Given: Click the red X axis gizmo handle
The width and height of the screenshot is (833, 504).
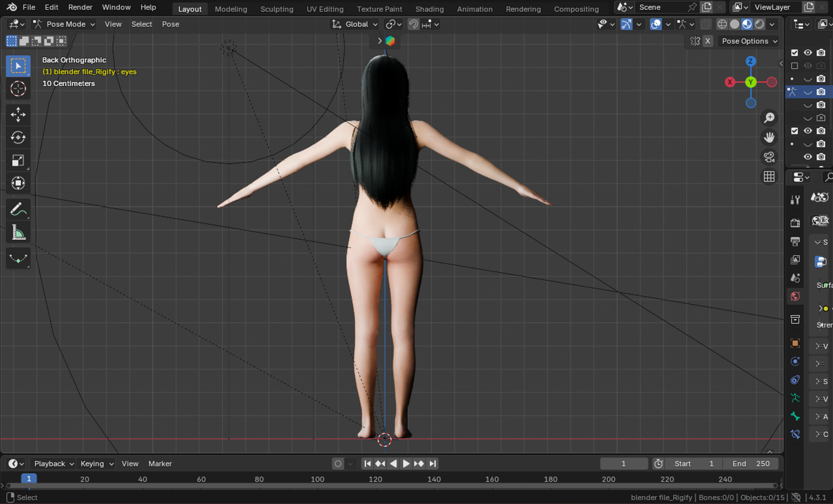Looking at the screenshot, I should 730,82.
